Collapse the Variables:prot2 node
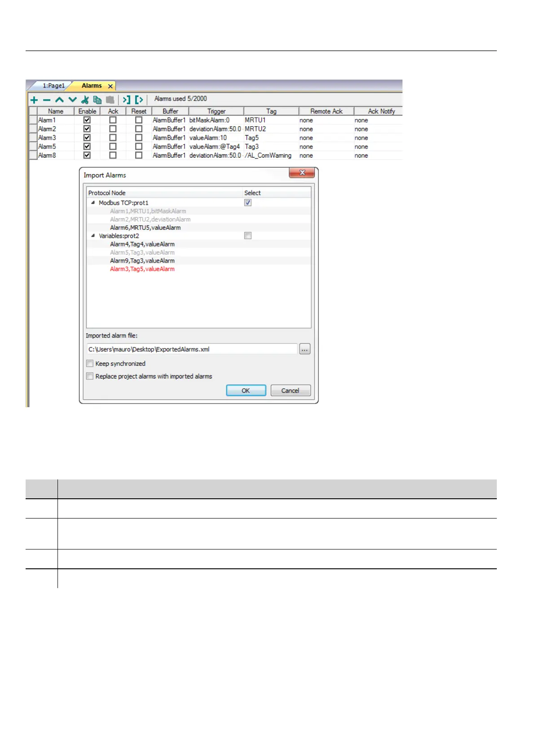This screenshot has width=535, height=756. coord(93,236)
